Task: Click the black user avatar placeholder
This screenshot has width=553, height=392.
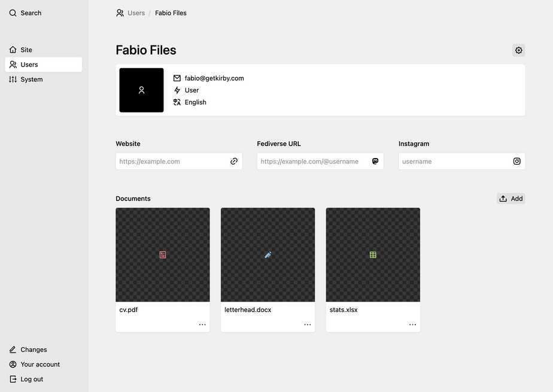Action: pyautogui.click(x=141, y=90)
